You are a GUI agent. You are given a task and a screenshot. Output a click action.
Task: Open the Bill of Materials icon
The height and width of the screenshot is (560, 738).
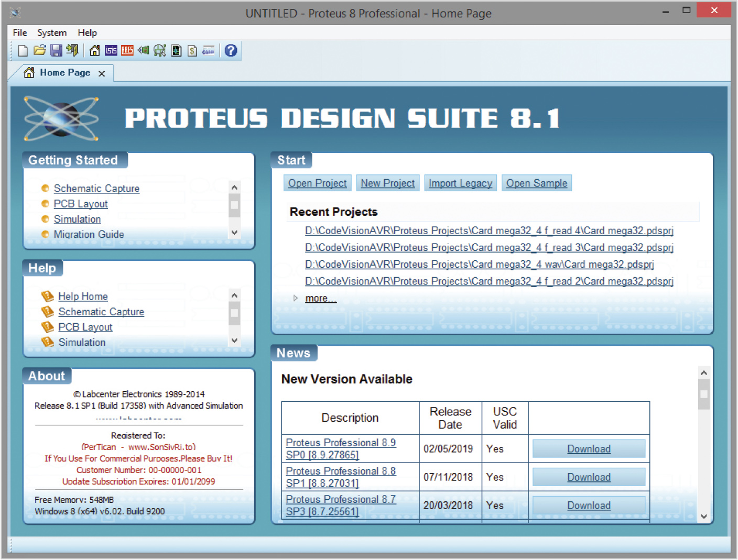tap(192, 51)
